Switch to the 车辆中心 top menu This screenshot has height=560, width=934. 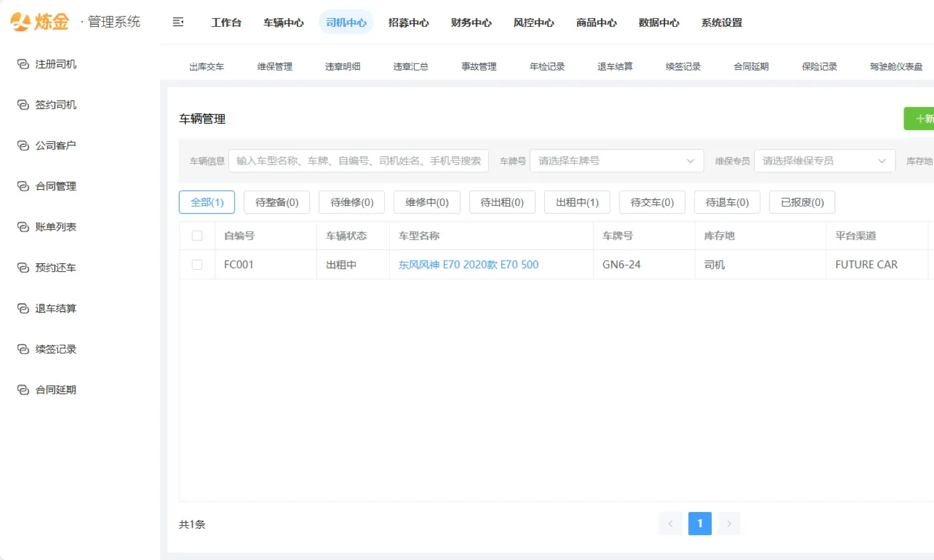coord(283,22)
